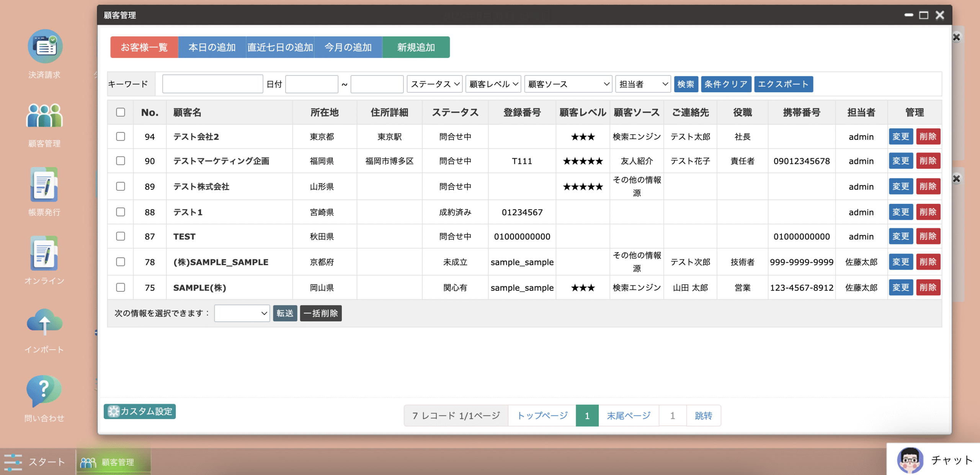Click 削除 for テスト株式会社
980x475 pixels.
coord(928,187)
